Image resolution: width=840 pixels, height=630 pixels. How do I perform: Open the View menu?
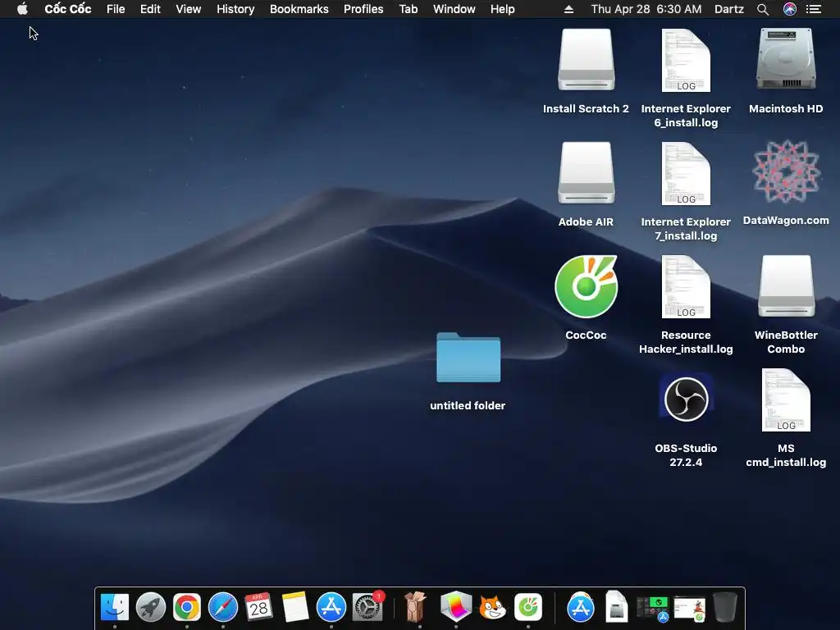click(x=189, y=9)
